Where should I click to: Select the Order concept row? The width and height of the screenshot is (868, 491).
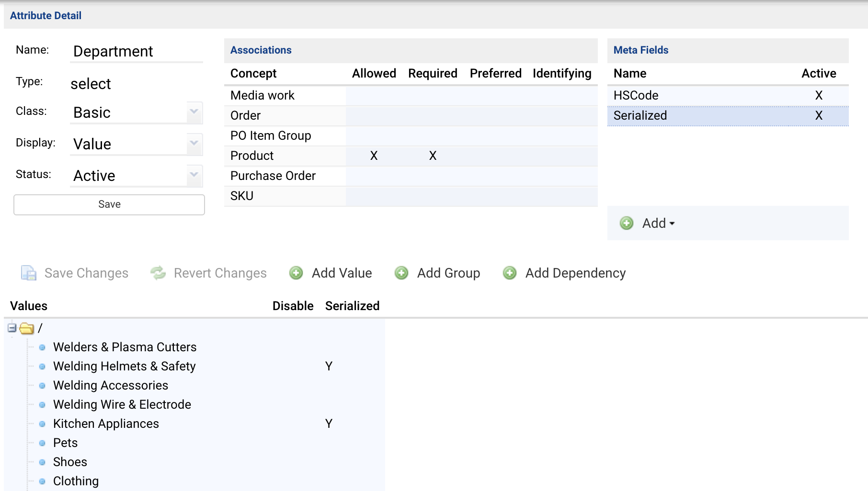pyautogui.click(x=411, y=115)
